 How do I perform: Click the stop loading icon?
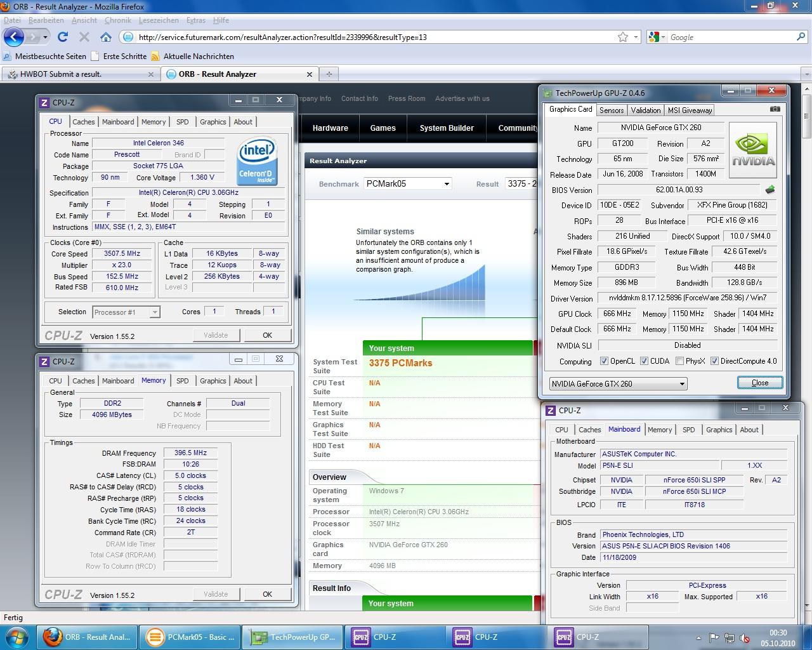pos(84,37)
